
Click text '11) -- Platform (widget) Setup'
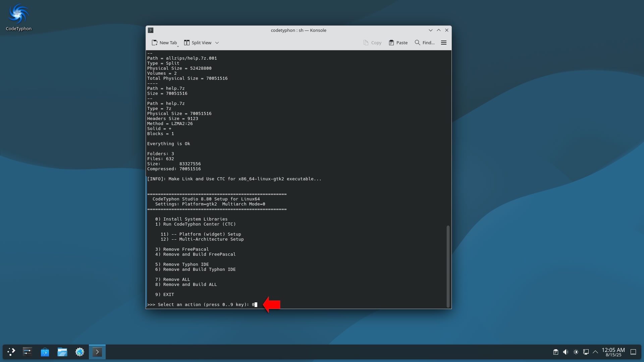click(x=201, y=234)
